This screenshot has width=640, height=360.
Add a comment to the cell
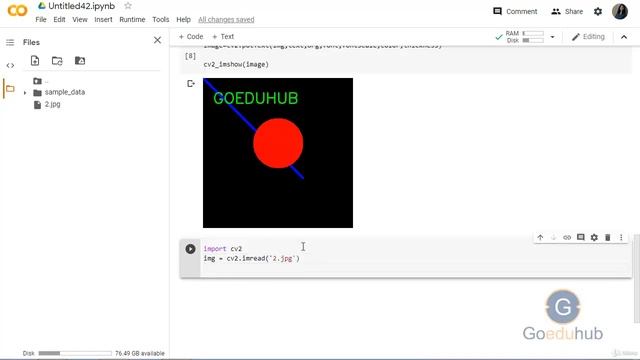click(580, 237)
